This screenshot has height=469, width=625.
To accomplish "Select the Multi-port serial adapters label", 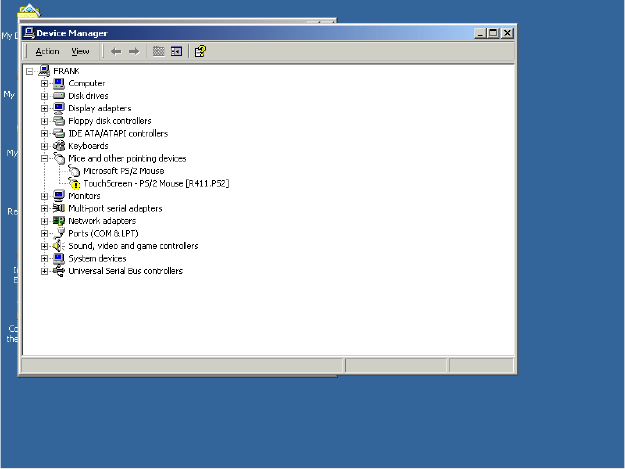I will click(x=115, y=208).
